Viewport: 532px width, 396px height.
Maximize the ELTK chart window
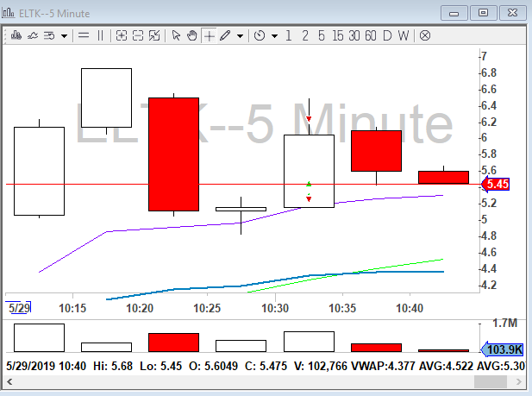483,13
